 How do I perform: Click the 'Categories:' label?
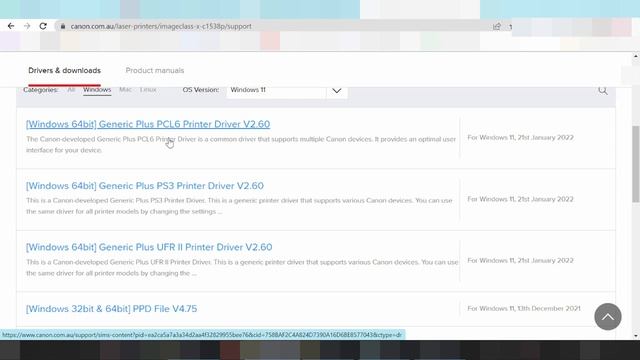40,90
